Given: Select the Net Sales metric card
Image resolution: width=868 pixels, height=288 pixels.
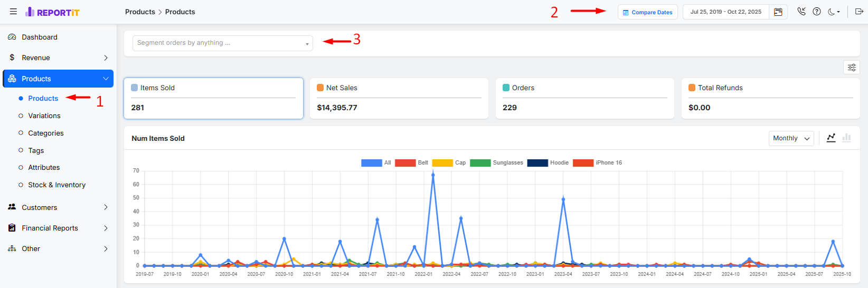Looking at the screenshot, I should (x=399, y=98).
